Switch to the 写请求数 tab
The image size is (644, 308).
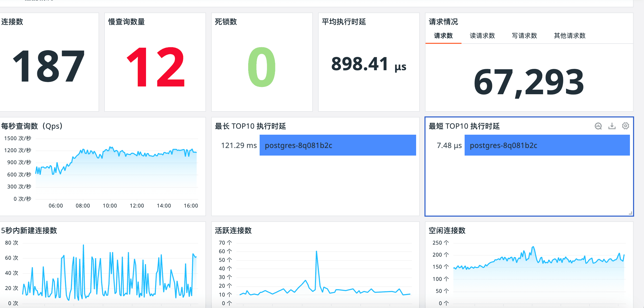[x=524, y=36]
